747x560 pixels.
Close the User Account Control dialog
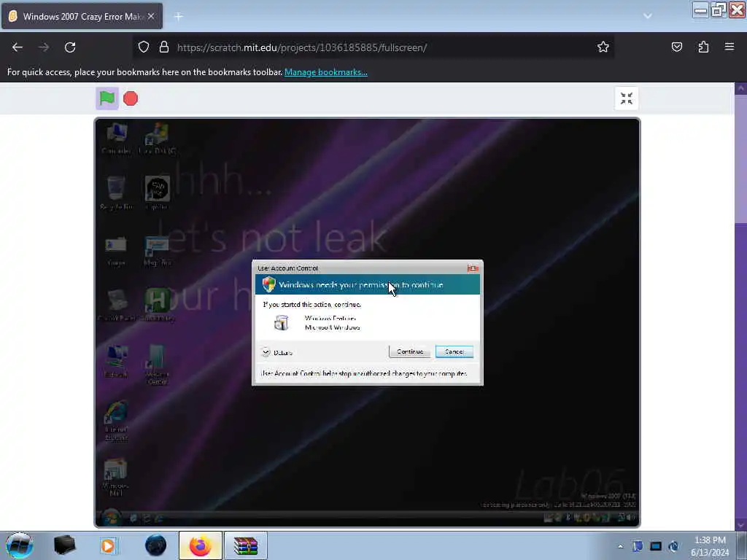coord(473,268)
